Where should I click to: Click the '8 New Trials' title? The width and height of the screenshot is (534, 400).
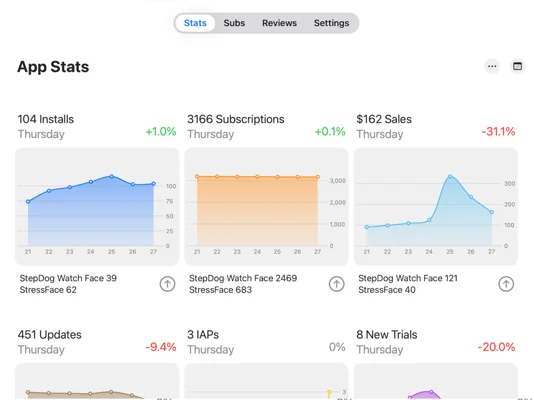coord(387,335)
